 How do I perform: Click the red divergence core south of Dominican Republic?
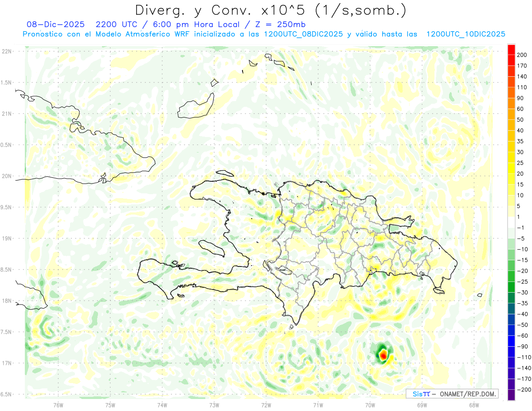(x=383, y=355)
